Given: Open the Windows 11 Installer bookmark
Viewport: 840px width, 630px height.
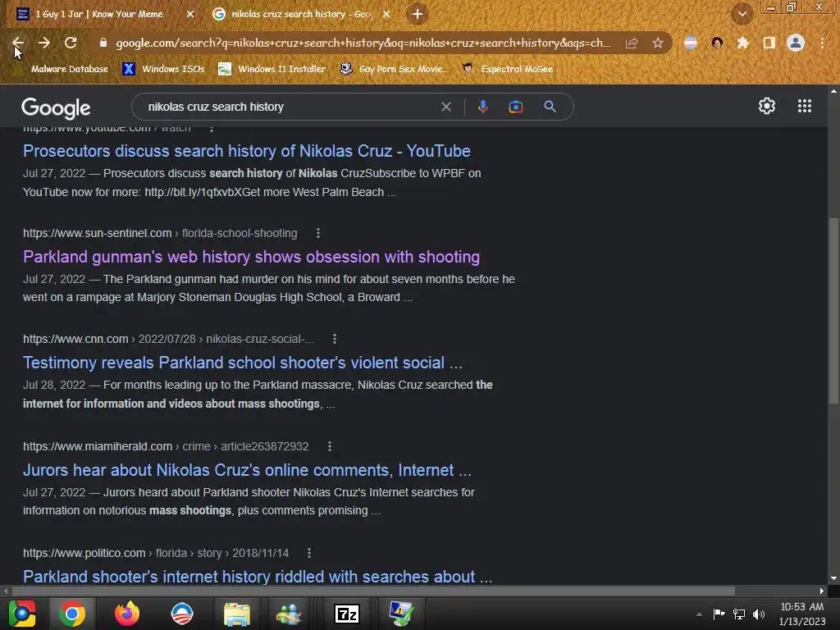Looking at the screenshot, I should click(x=272, y=69).
